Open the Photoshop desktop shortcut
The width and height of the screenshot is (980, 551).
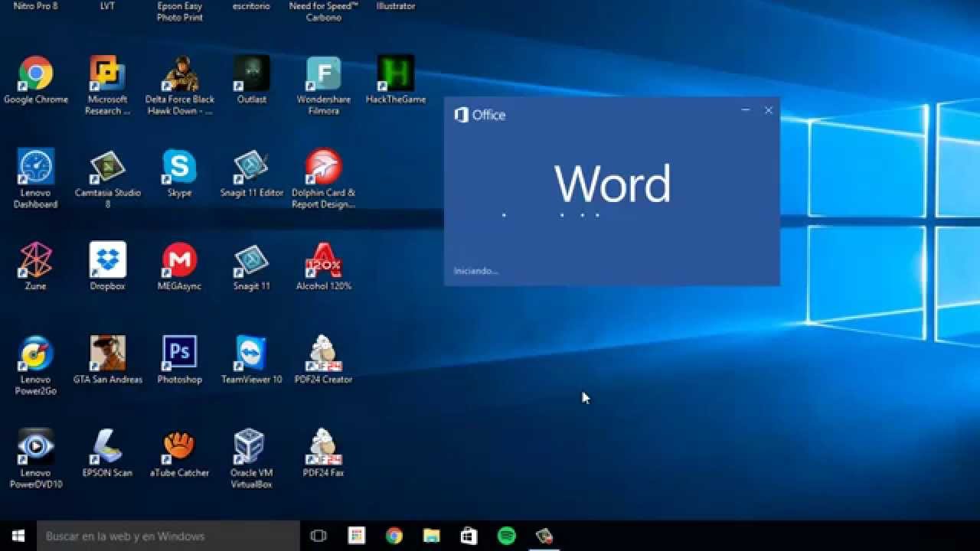tap(180, 360)
